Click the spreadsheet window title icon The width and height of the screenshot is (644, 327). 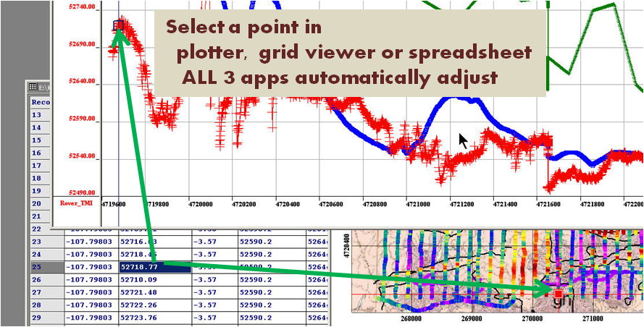click(x=33, y=87)
